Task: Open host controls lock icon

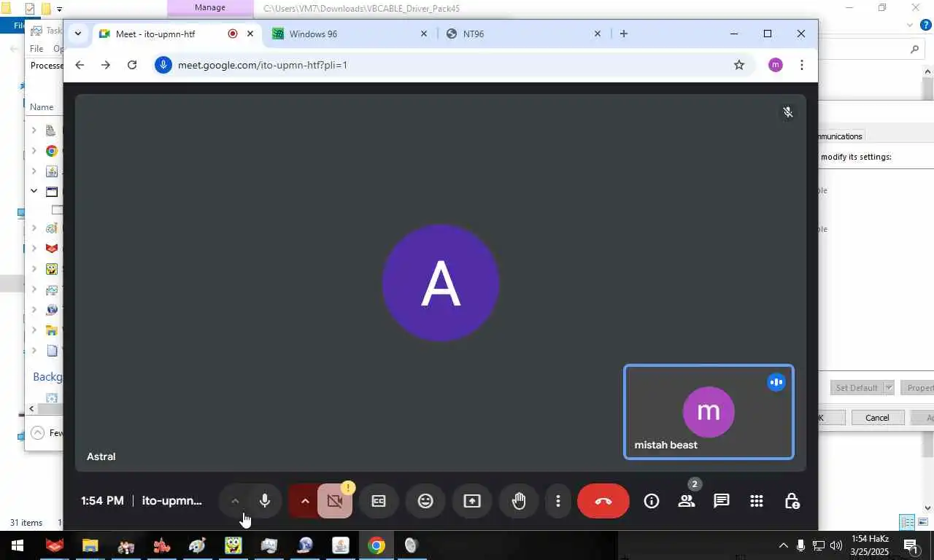Action: 792,501
